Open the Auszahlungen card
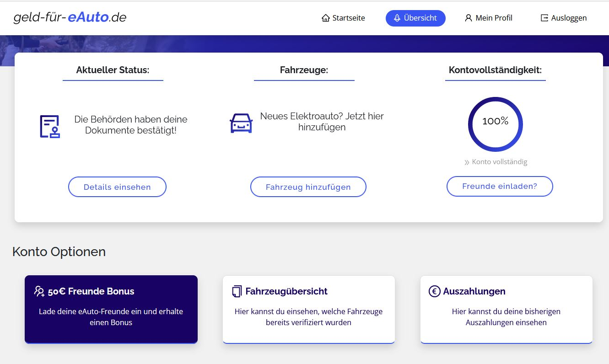The width and height of the screenshot is (609, 364). coord(507,310)
